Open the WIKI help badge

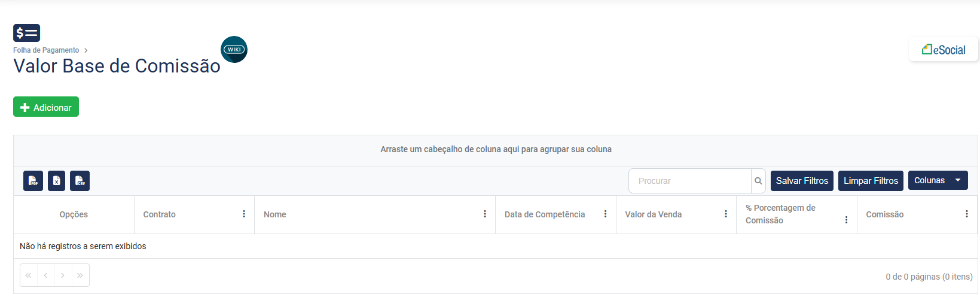[x=234, y=50]
